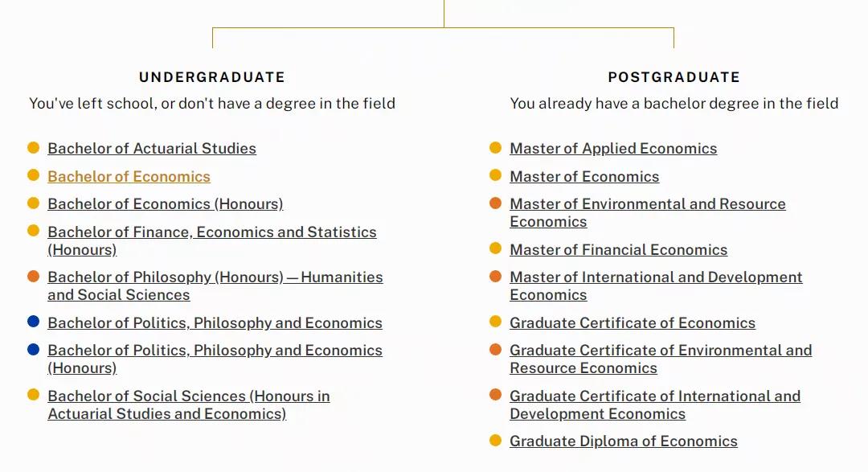Open Bachelor of Philosophy (Honours) Humanities link

tap(215, 277)
